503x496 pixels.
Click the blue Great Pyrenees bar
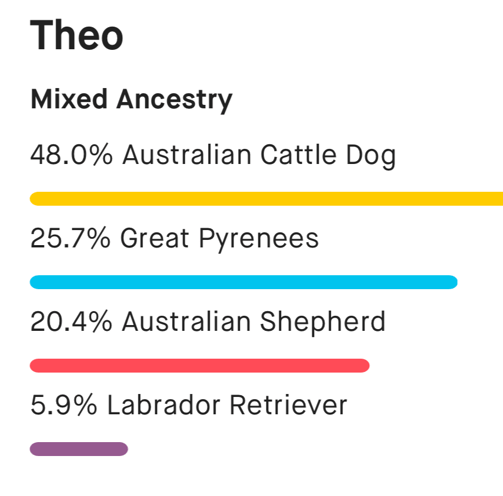(x=244, y=282)
